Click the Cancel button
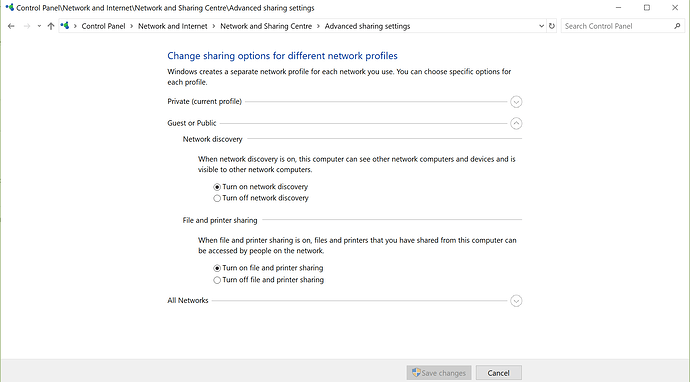Viewport: 690px width, 382px height. click(x=499, y=373)
